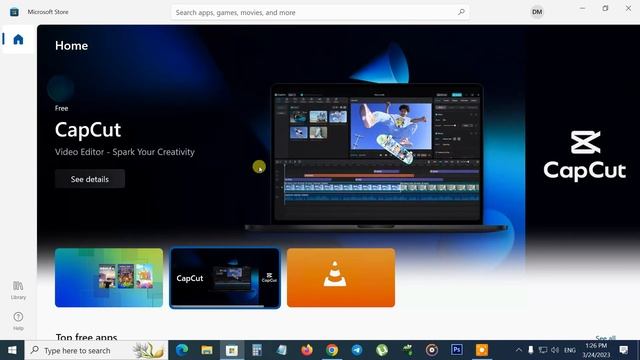Open the Help section
The image size is (640, 360).
18,321
